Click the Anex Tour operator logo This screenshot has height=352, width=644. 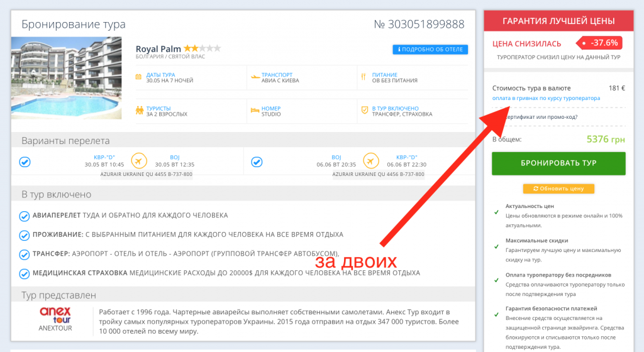55,315
